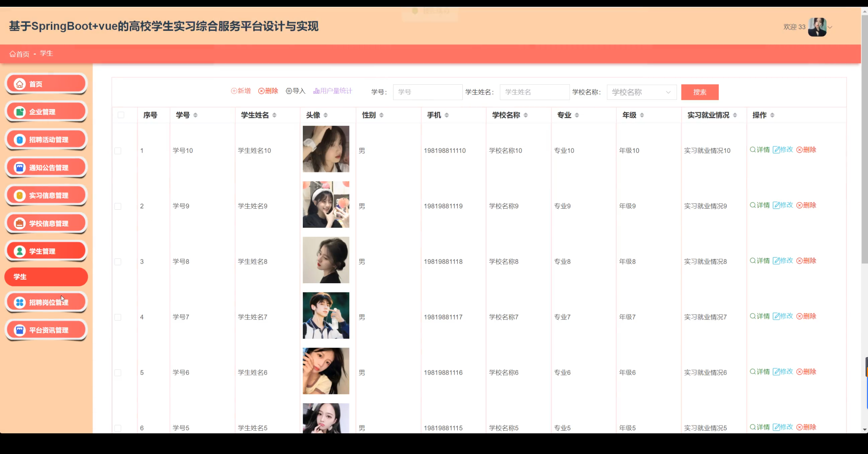Screen dimensions: 868x454
Task: Click the 搜索 search button
Action: [x=699, y=92]
